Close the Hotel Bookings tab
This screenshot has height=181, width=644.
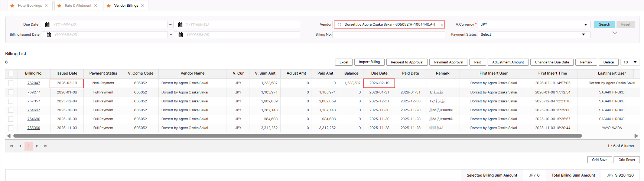click(x=46, y=6)
